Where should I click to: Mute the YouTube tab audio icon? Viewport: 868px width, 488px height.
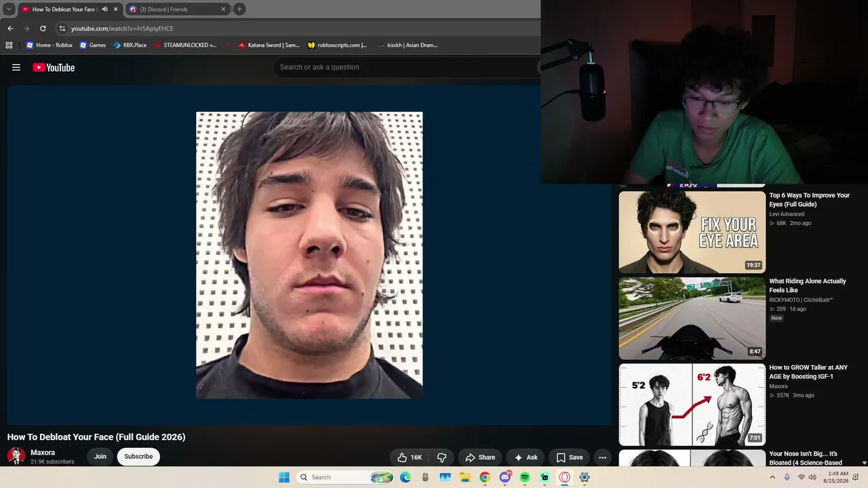[104, 9]
